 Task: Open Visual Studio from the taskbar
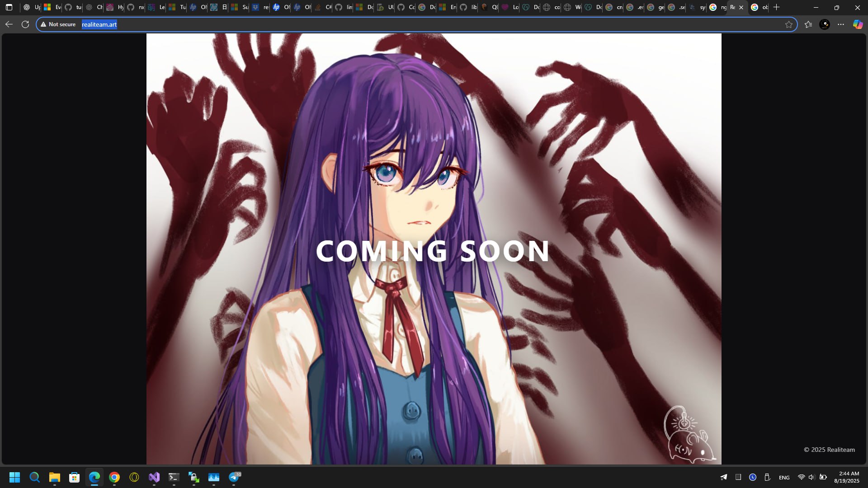pyautogui.click(x=154, y=477)
